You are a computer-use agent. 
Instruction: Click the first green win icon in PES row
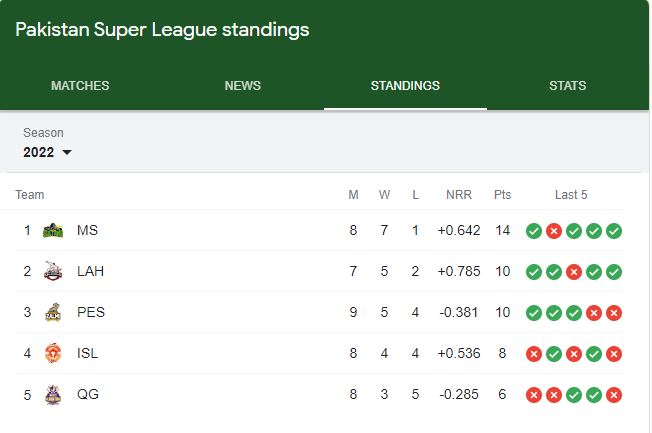533,313
